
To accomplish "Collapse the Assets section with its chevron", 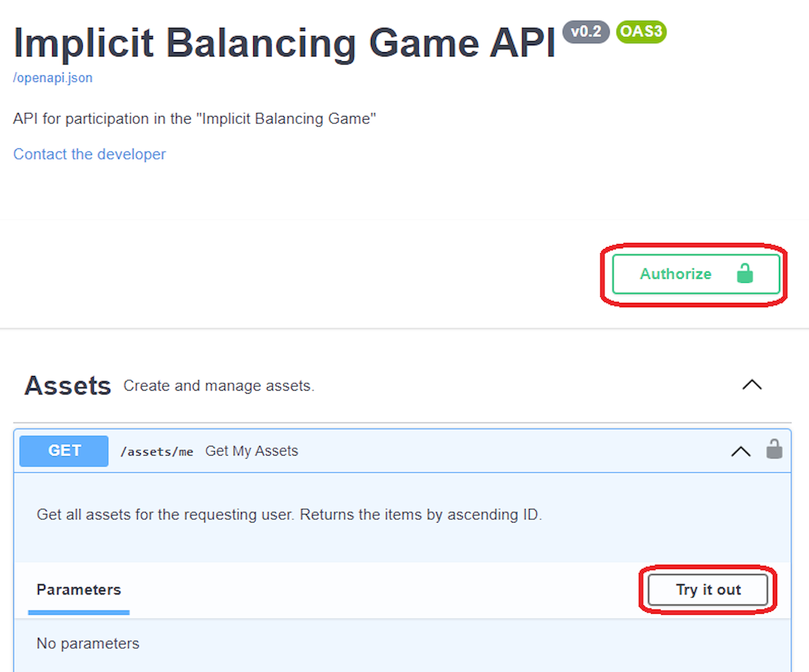I will coord(751,385).
